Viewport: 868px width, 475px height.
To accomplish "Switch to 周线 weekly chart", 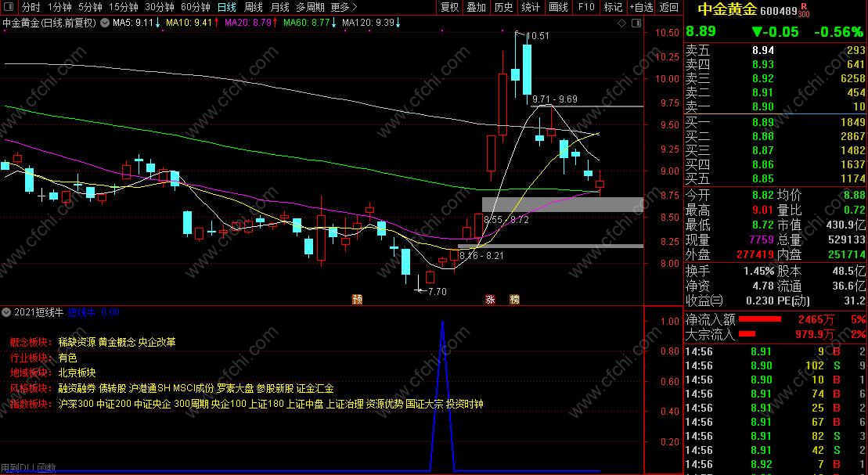I will tap(253, 7).
